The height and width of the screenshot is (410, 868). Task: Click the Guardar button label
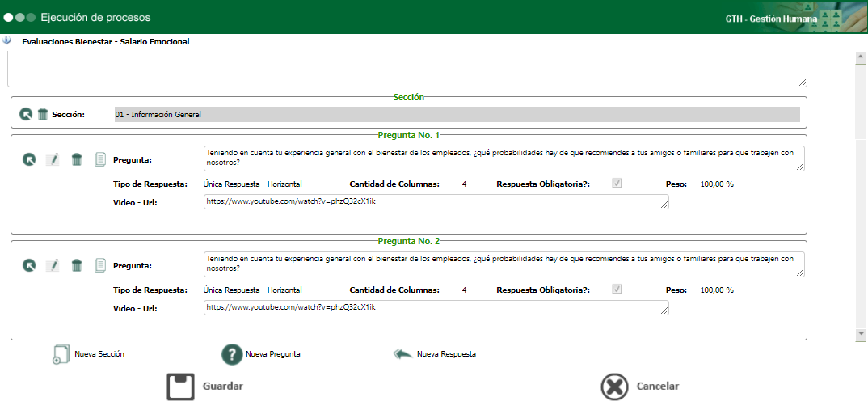(x=222, y=387)
